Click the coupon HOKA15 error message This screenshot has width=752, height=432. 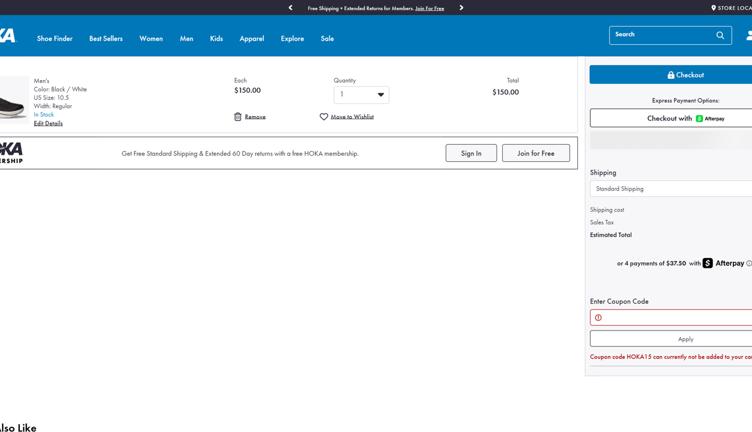[x=671, y=357]
